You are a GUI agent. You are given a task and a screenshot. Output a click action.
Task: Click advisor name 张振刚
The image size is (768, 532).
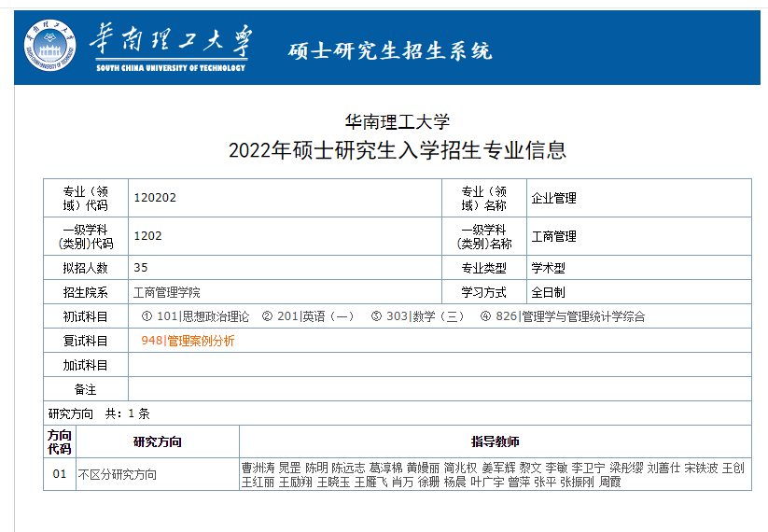pyautogui.click(x=577, y=482)
